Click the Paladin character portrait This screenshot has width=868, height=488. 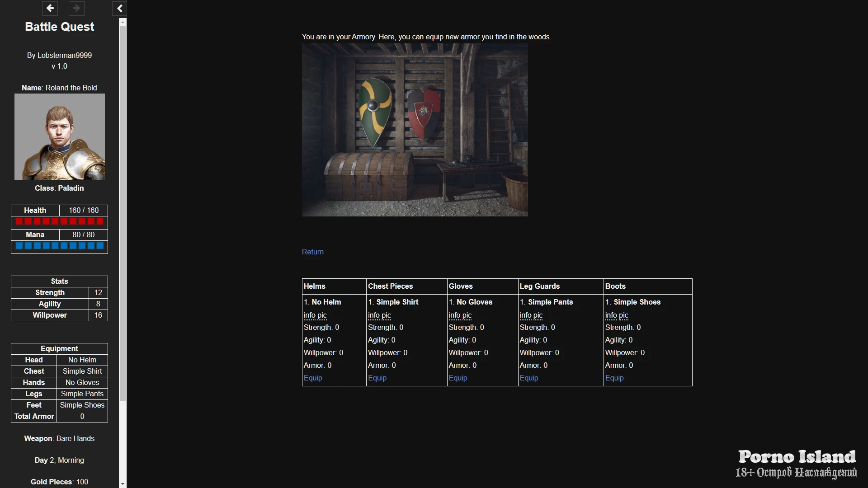coord(59,136)
